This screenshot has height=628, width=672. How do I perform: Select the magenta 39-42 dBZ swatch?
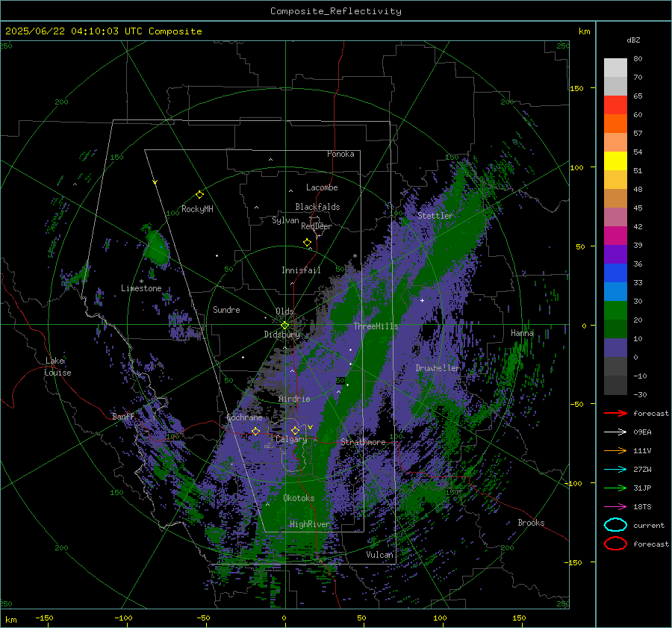click(615, 236)
